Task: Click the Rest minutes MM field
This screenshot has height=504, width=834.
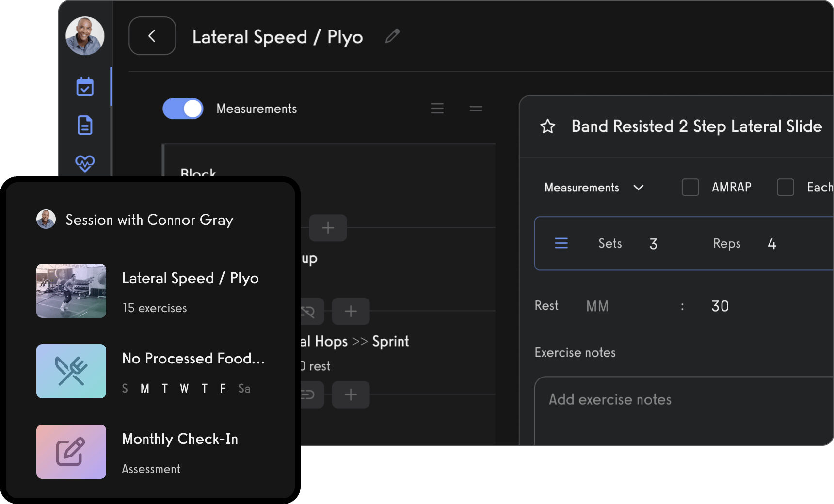Action: click(x=597, y=306)
